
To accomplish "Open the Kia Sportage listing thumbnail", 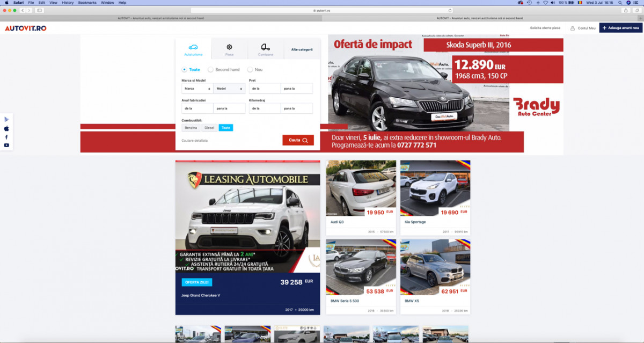I will [x=435, y=188].
